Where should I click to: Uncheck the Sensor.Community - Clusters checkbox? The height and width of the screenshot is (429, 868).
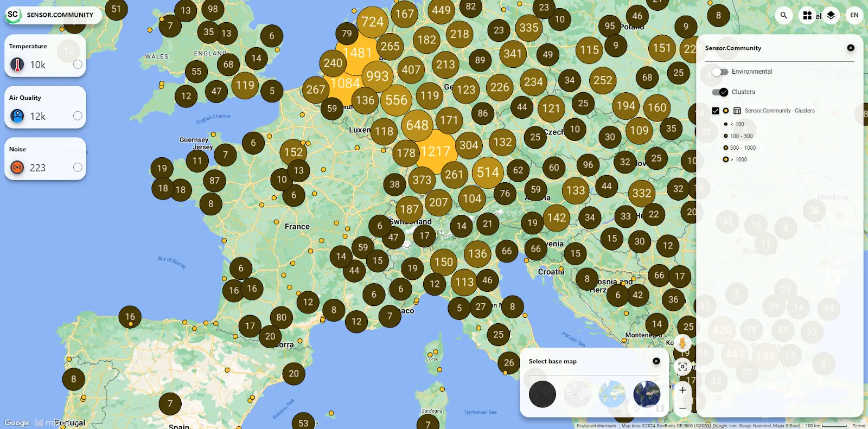(716, 111)
